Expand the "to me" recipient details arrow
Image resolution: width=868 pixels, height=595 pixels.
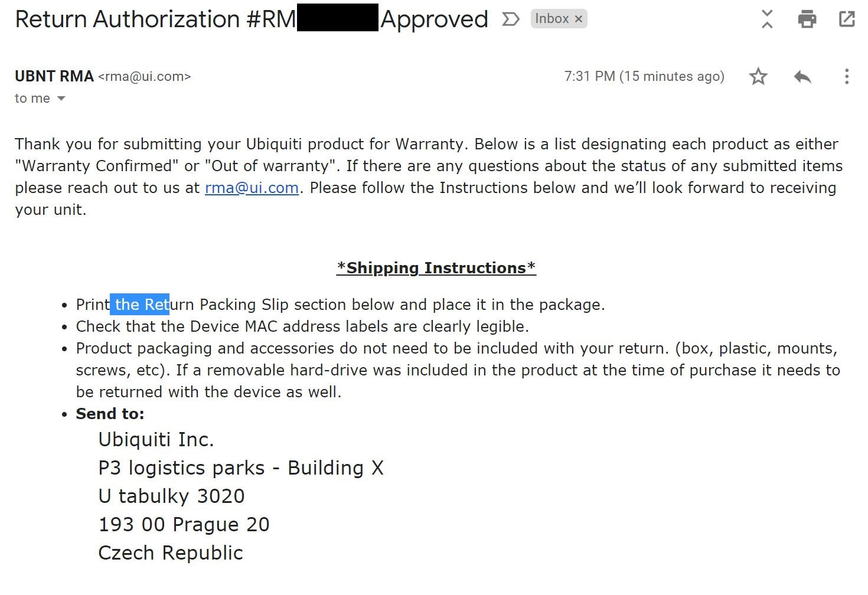click(x=61, y=99)
